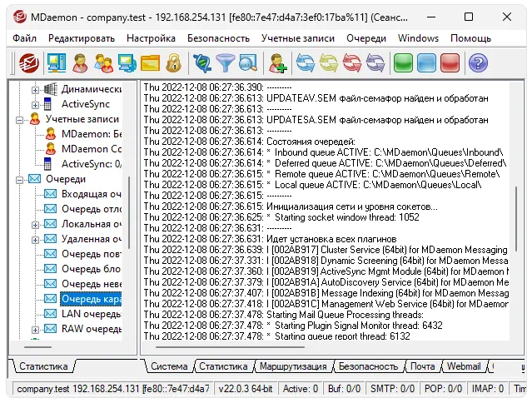Image resolution: width=532 pixels, height=403 pixels.
Task: Click the SMTP: 0/0 status bar entry
Action: (x=392, y=389)
